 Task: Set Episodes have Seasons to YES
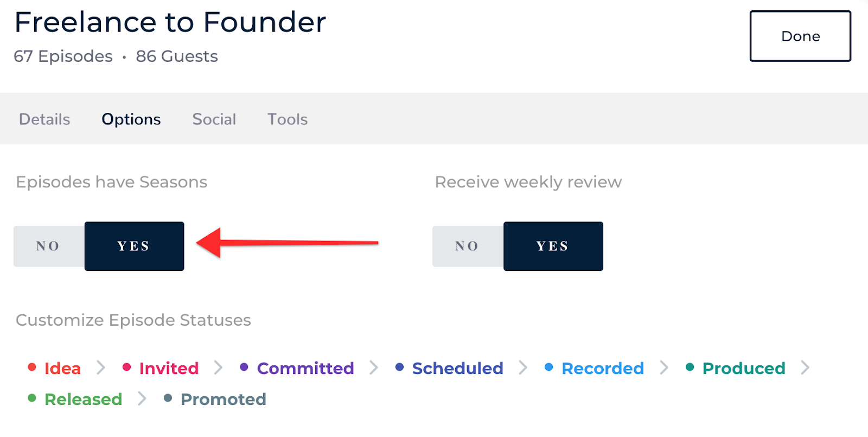pyautogui.click(x=134, y=246)
